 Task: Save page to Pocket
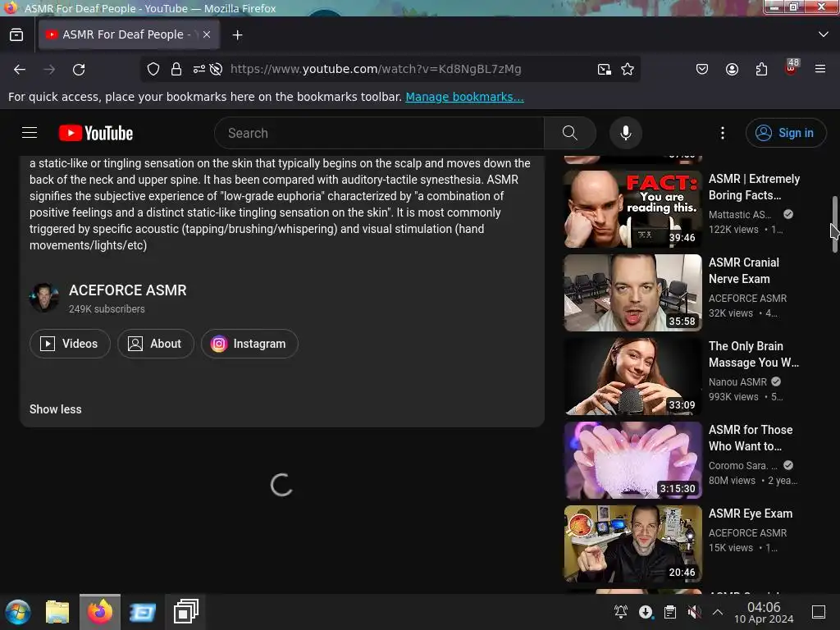[702, 69]
